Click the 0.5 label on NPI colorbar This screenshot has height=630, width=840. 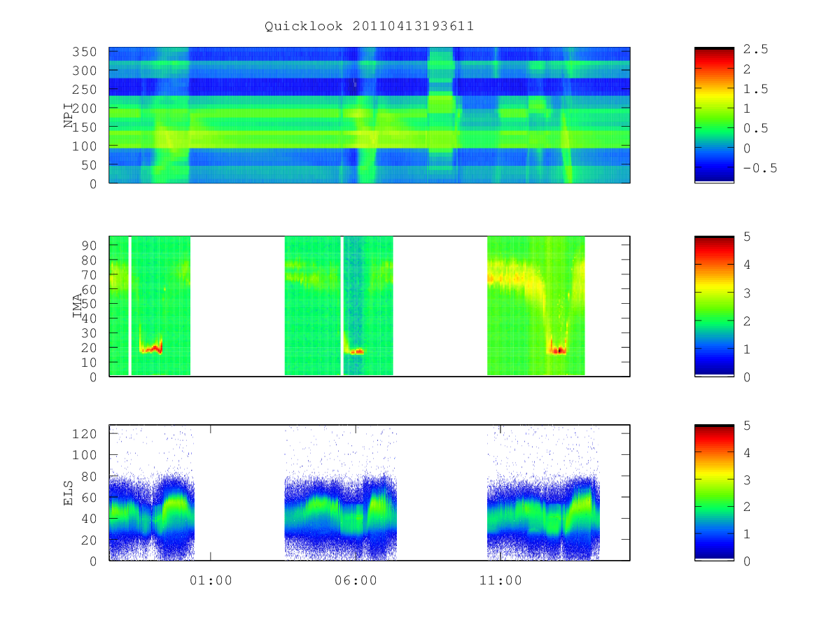756,128
